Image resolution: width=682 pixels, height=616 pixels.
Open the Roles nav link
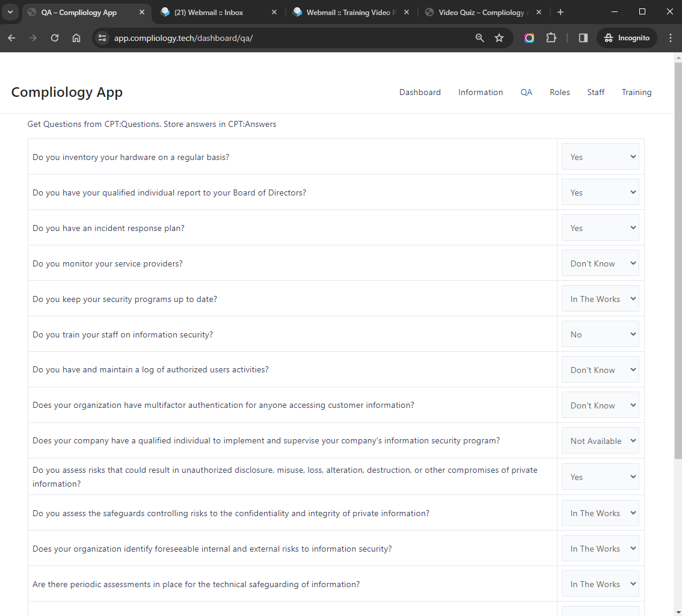click(559, 92)
